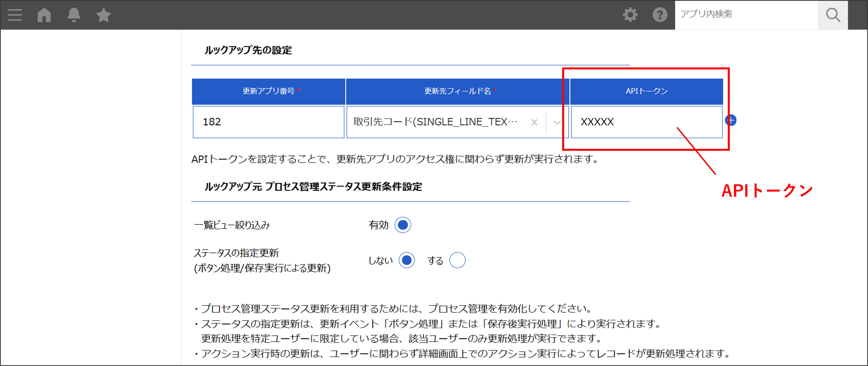The width and height of the screenshot is (868, 366).
Task: Select しない for ステータスの指定更新
Action: [407, 260]
